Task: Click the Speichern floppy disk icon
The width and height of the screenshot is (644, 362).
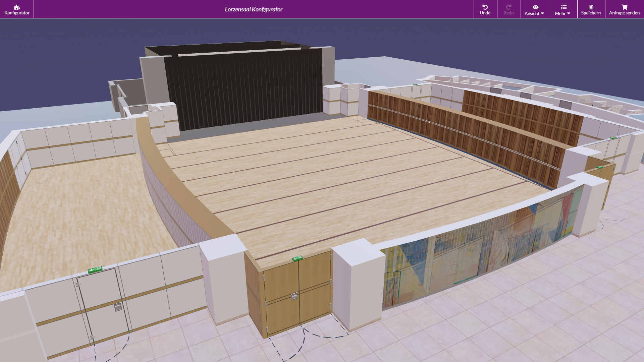Action: click(x=591, y=7)
